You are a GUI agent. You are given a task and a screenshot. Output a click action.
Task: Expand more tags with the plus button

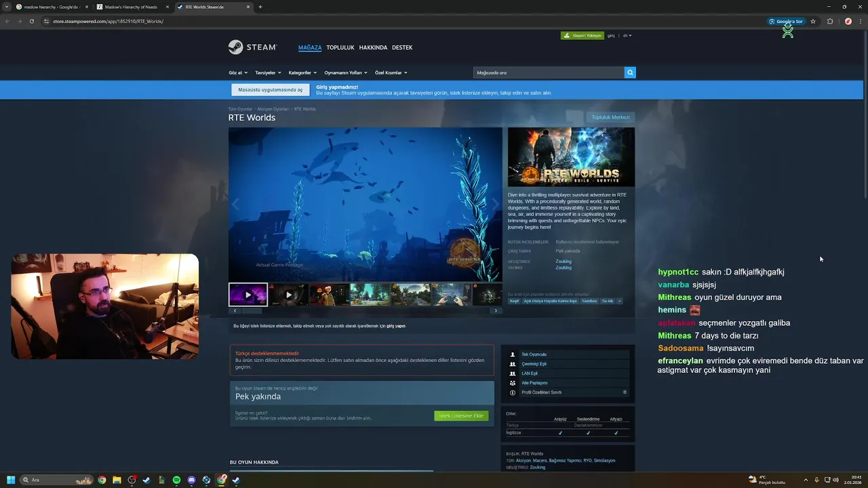click(619, 301)
